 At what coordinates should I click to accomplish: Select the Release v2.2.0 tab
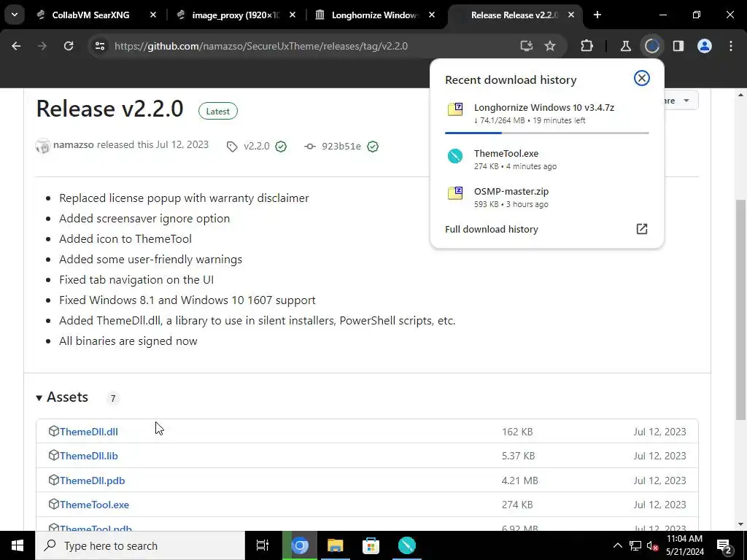pyautogui.click(x=514, y=15)
